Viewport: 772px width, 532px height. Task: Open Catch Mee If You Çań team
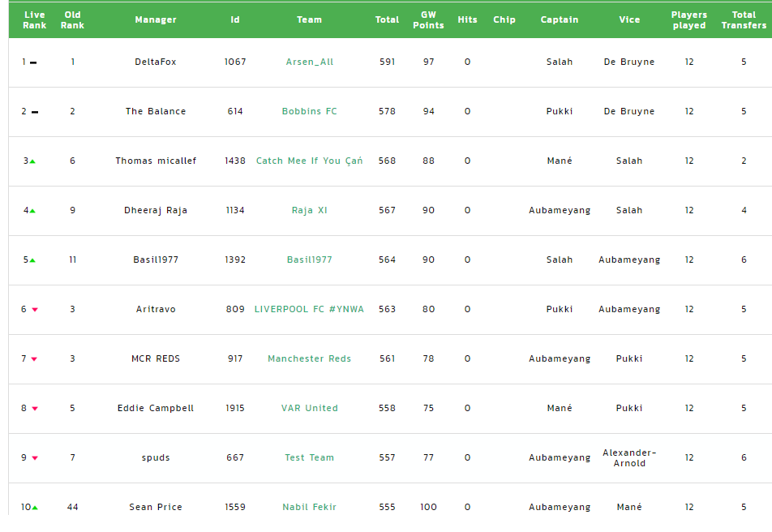[x=310, y=161]
